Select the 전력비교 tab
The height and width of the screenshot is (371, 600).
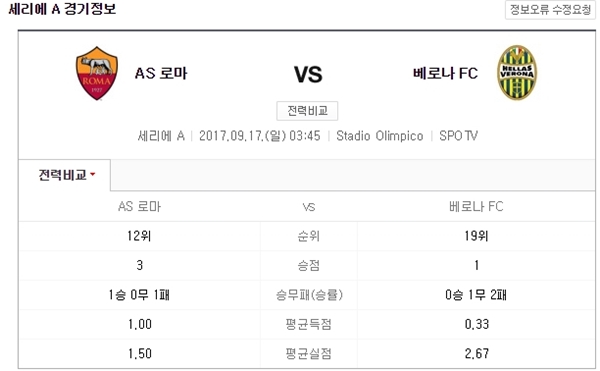tap(64, 175)
